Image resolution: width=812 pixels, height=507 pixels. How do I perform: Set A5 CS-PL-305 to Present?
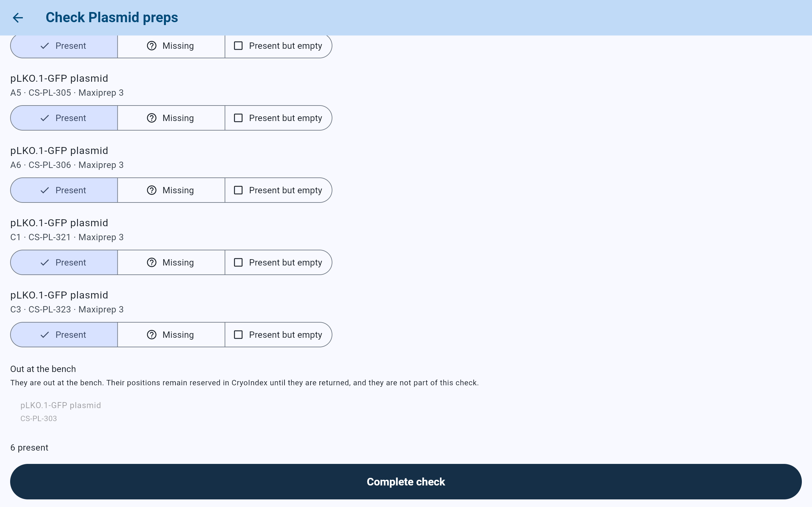pyautogui.click(x=64, y=118)
